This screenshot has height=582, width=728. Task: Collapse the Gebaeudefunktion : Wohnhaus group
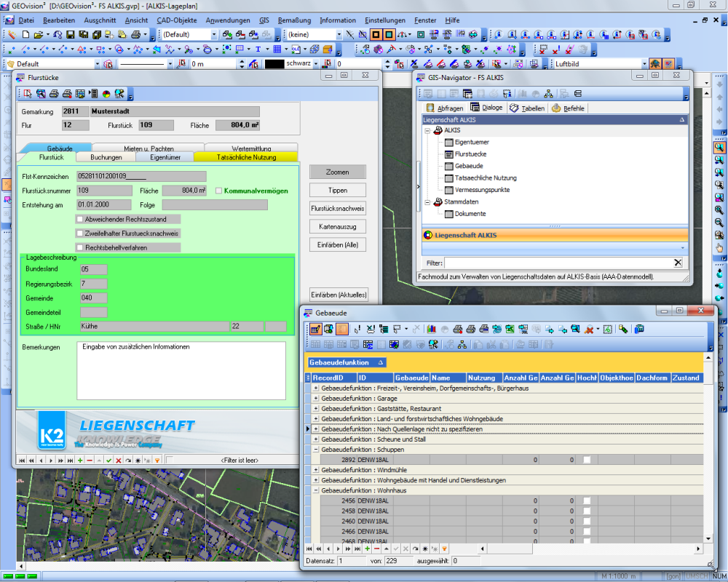(316, 490)
